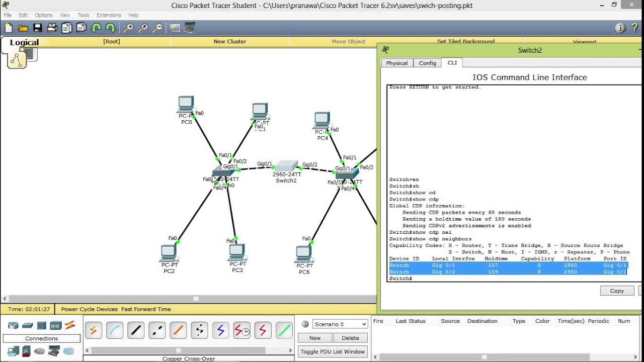Choose the Console cable light-blue icon
Screen dimensions: 644x362
click(114, 330)
